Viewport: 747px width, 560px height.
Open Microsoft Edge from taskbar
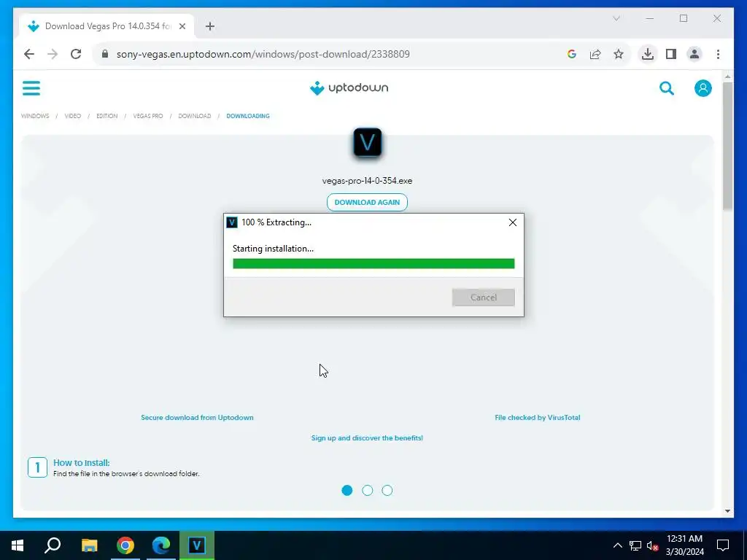tap(161, 545)
